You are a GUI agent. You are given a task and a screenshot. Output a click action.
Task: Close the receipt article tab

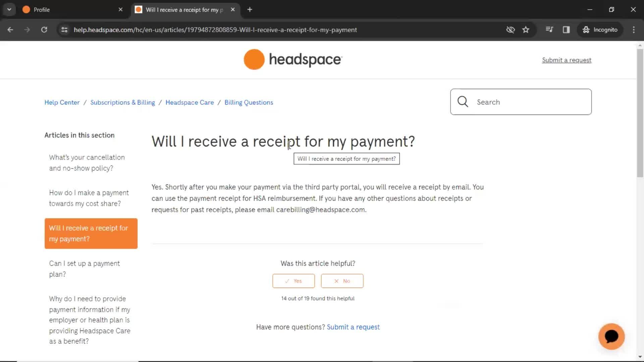pos(233,10)
